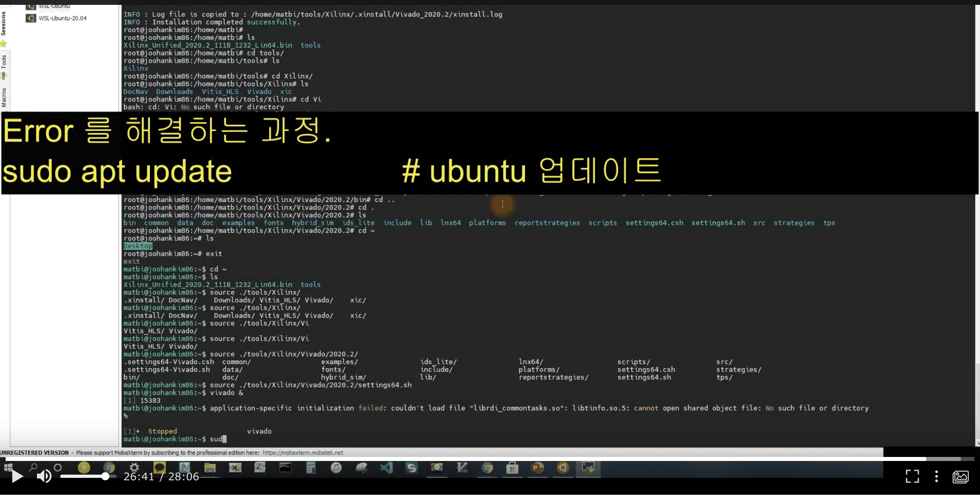This screenshot has height=502, width=980.
Task: Mute the video audio
Action: coord(44,476)
